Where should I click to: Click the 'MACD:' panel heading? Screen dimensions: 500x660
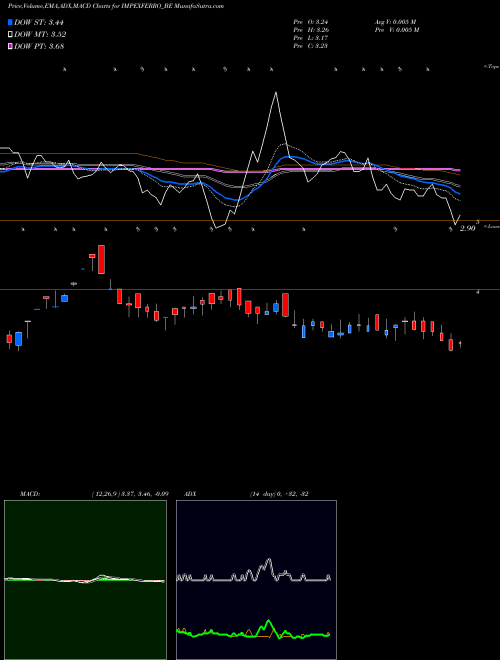tap(30, 494)
